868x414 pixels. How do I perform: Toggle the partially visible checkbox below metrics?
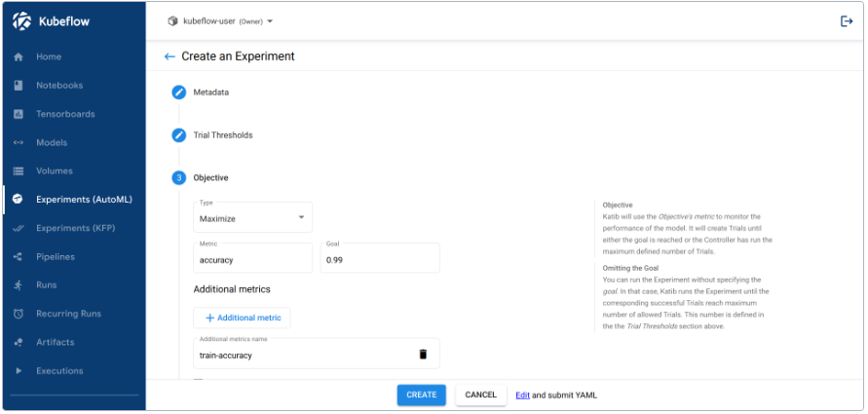click(x=199, y=381)
